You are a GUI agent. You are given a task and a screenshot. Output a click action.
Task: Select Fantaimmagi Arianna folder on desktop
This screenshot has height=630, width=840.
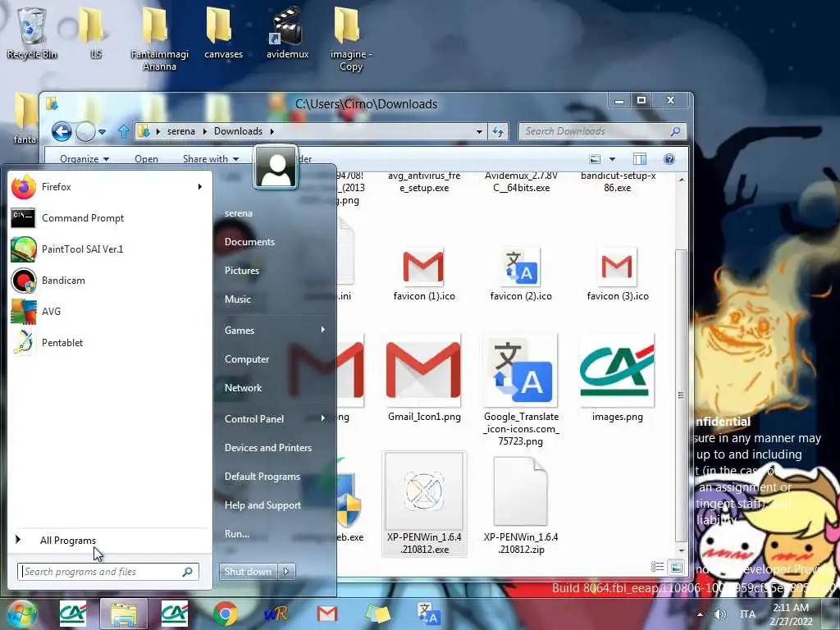[160, 39]
